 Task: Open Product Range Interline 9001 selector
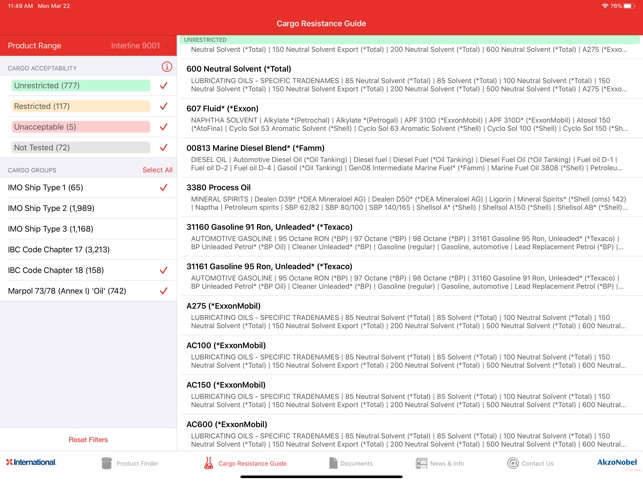pos(88,46)
